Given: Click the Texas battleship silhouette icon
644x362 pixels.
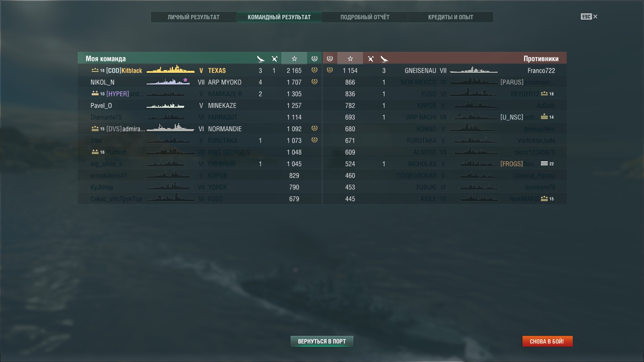Looking at the screenshot, I should point(170,70).
